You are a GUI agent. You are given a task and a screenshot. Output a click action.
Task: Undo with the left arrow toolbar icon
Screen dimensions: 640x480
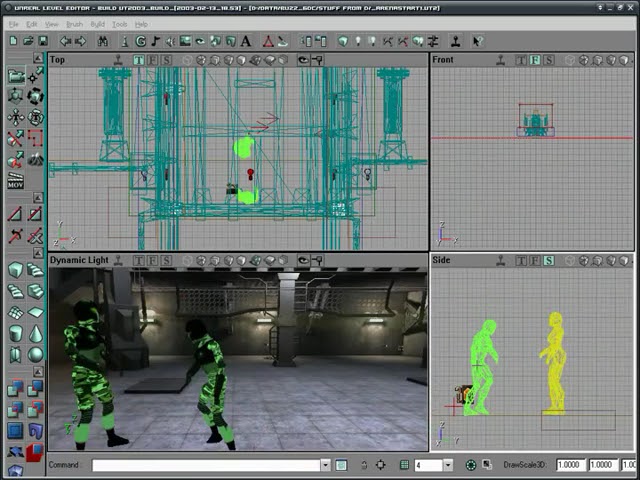click(66, 41)
